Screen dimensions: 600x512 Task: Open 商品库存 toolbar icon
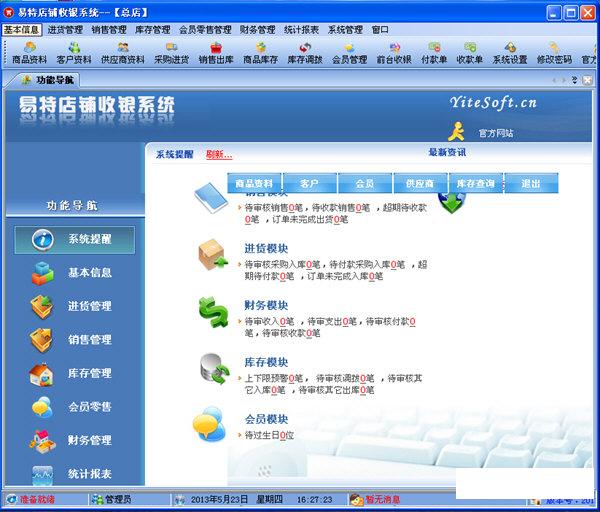pyautogui.click(x=261, y=53)
